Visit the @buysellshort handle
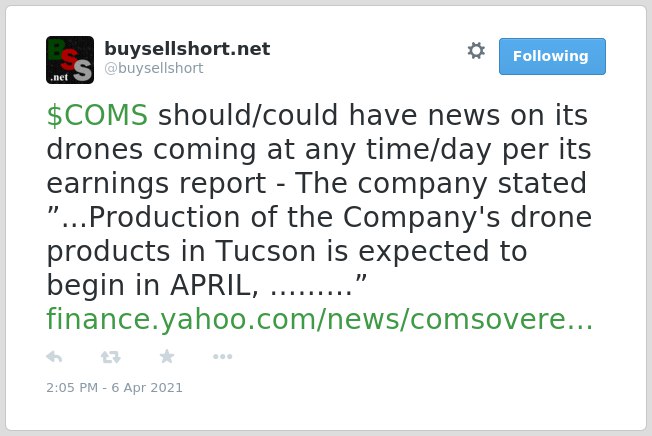Viewport: 652px width, 436px height. coord(154,68)
